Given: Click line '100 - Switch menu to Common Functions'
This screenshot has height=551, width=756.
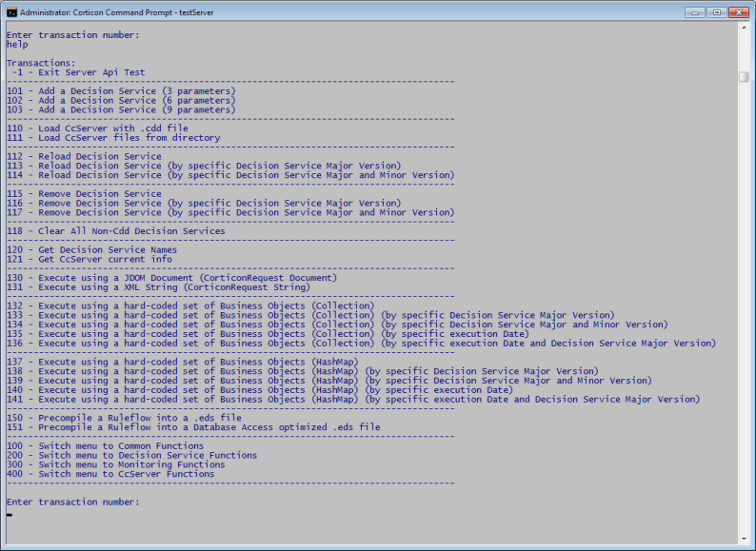Looking at the screenshot, I should 105,446.
